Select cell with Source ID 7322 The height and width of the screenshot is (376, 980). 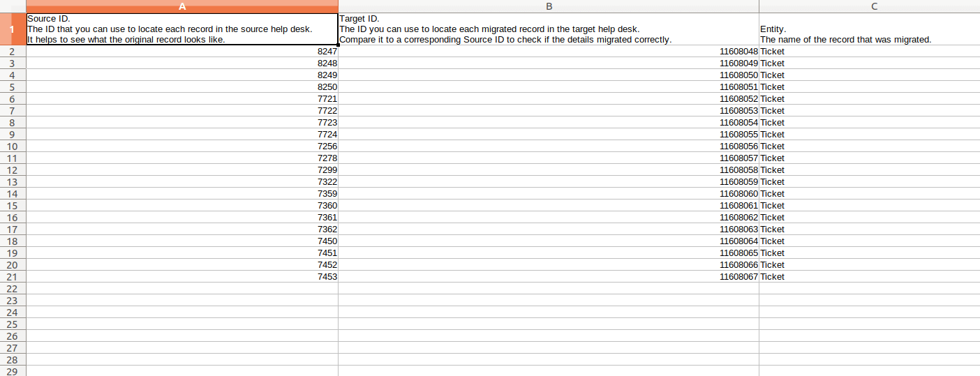(182, 182)
